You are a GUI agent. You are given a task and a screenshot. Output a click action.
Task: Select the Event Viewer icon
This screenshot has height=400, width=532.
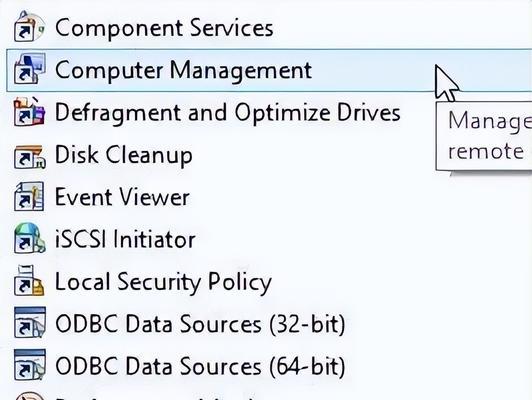click(29, 196)
